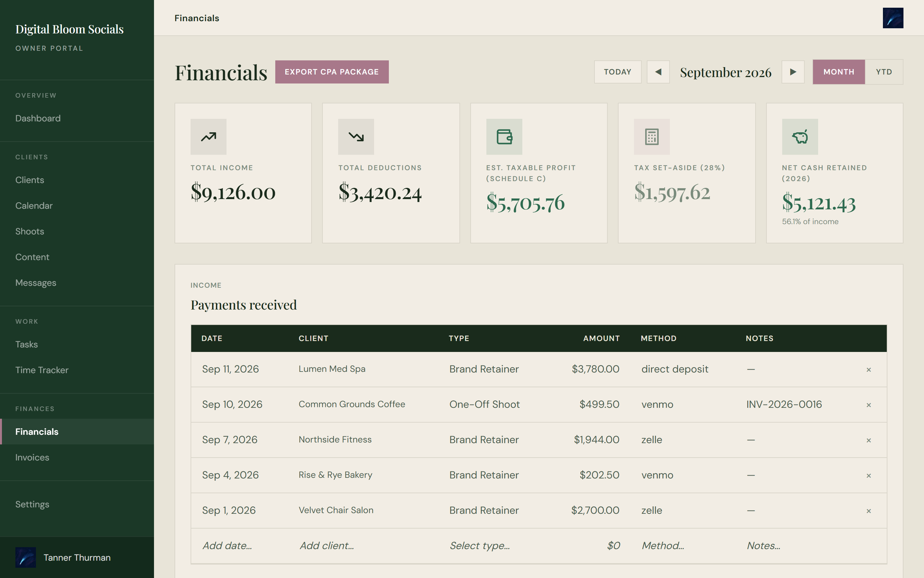The image size is (924, 578).
Task: Go to Content in the sidebar
Action: pos(77,257)
